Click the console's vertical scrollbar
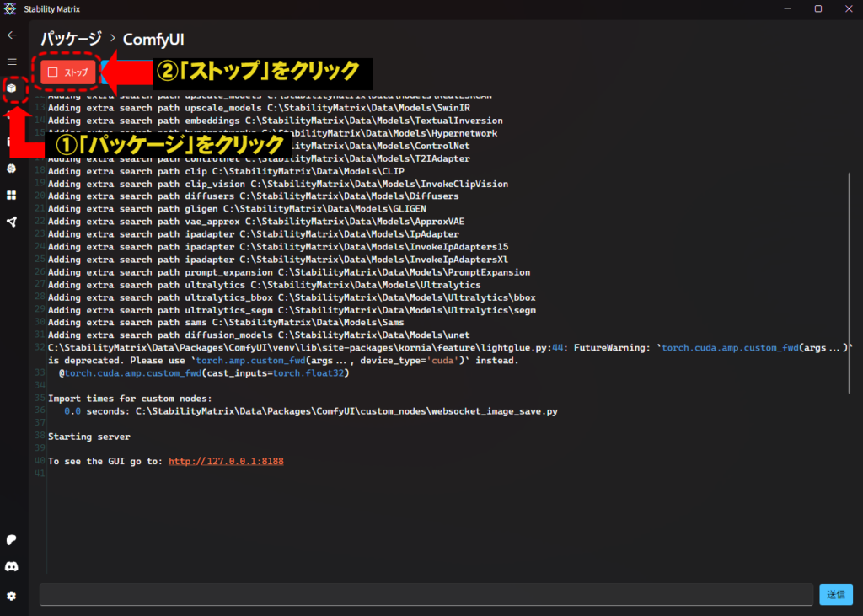Viewport: 863px width, 616px height. tap(850, 283)
